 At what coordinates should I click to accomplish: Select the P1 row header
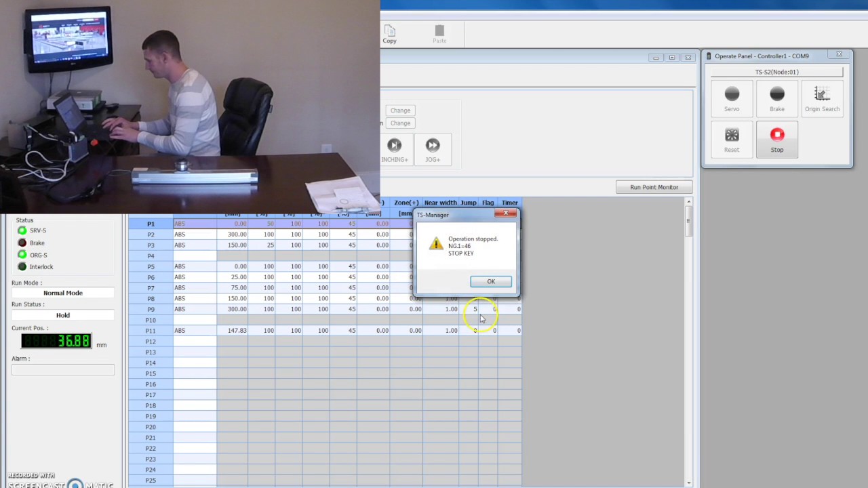click(x=151, y=224)
